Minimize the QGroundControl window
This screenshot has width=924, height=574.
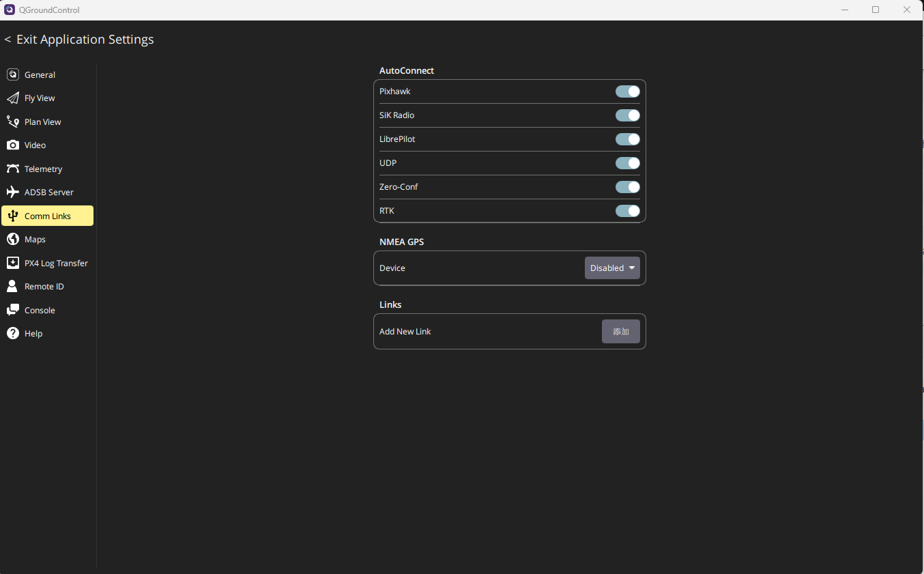point(845,10)
